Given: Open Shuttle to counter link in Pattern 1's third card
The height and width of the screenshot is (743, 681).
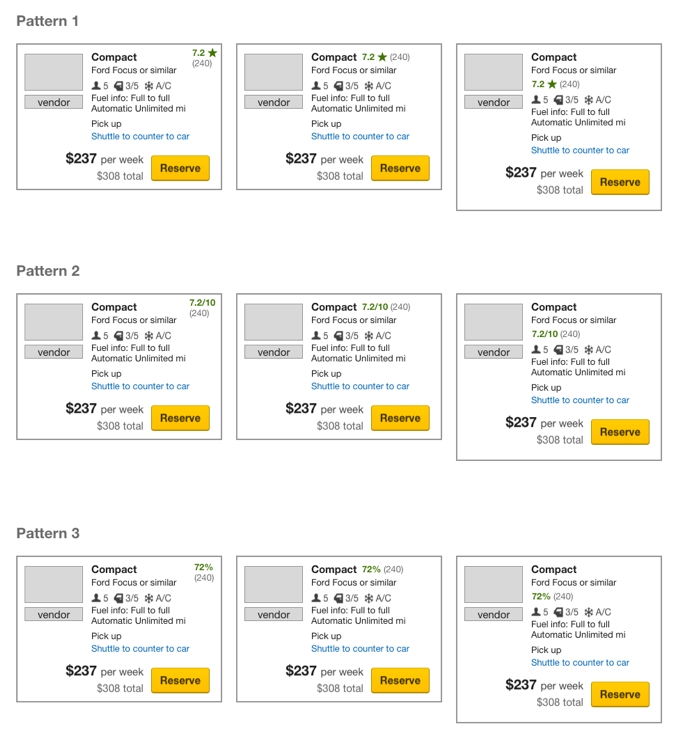Looking at the screenshot, I should point(580,150).
